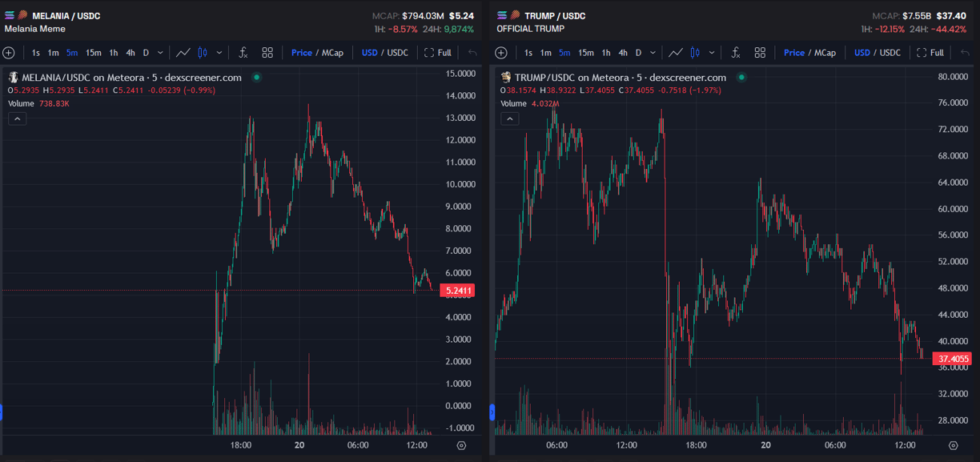The image size is (980, 462).
Task: Open indicators (fx) on MELANIA chart
Action: pyautogui.click(x=243, y=53)
